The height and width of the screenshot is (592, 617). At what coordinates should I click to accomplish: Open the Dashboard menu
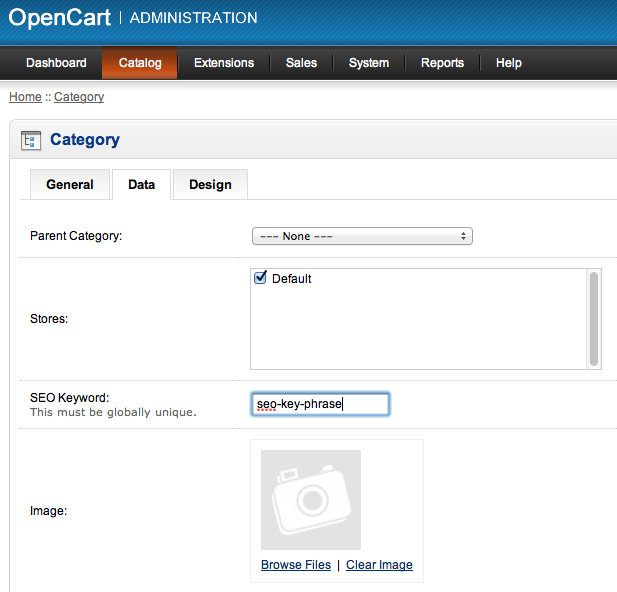(56, 63)
